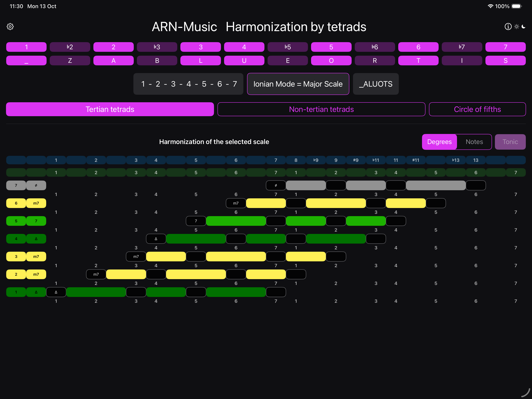This screenshot has height=399, width=532.
Task: Open settings with the gear icon
Action: (x=10, y=26)
